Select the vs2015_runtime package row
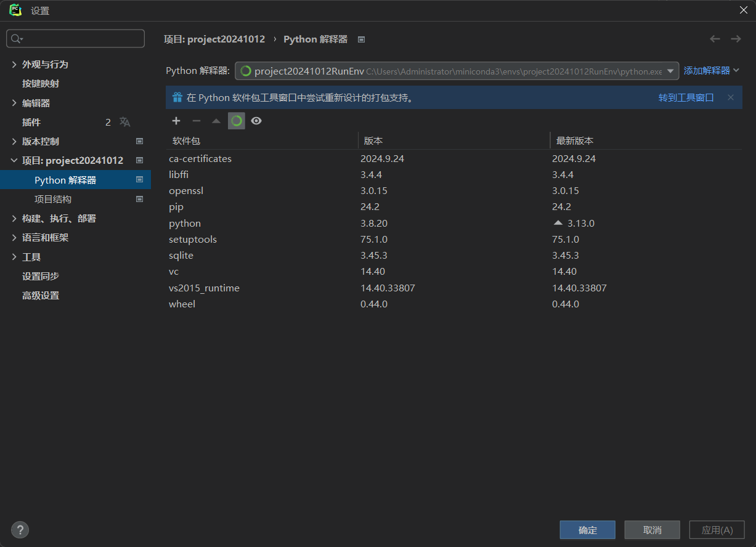This screenshot has height=547, width=756. click(454, 288)
